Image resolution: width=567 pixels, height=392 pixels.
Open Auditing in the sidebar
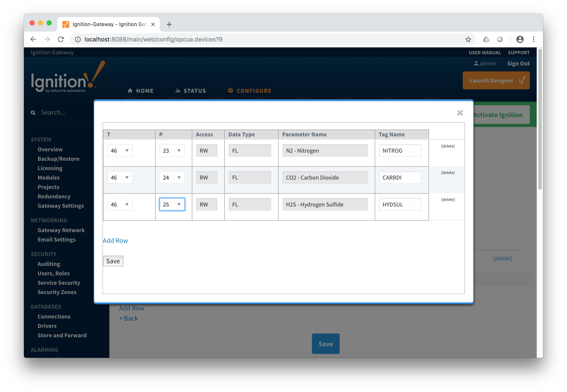(x=48, y=264)
